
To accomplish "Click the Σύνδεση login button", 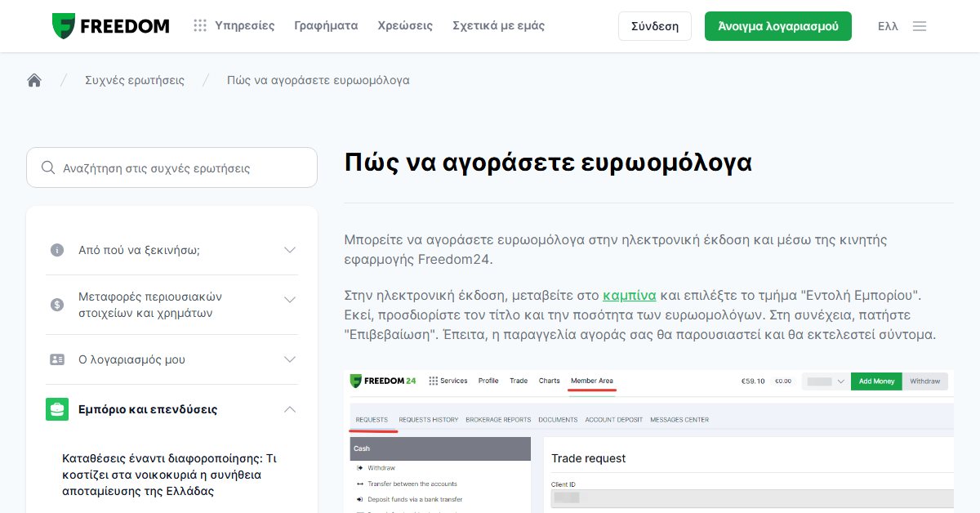I will click(x=655, y=26).
